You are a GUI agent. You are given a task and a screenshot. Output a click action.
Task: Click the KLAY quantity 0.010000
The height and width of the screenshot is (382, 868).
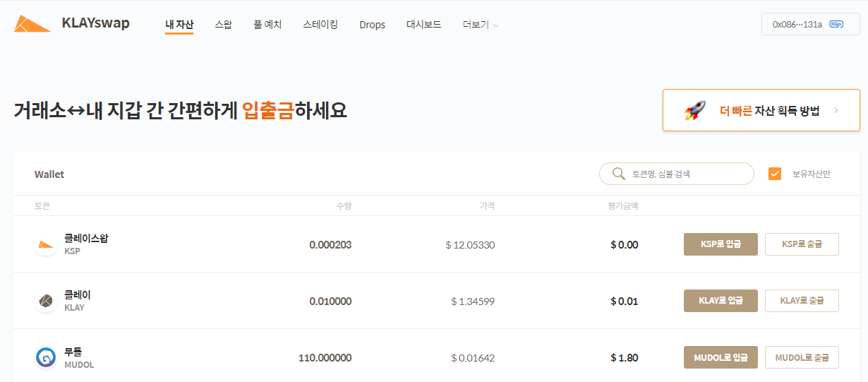tap(330, 302)
